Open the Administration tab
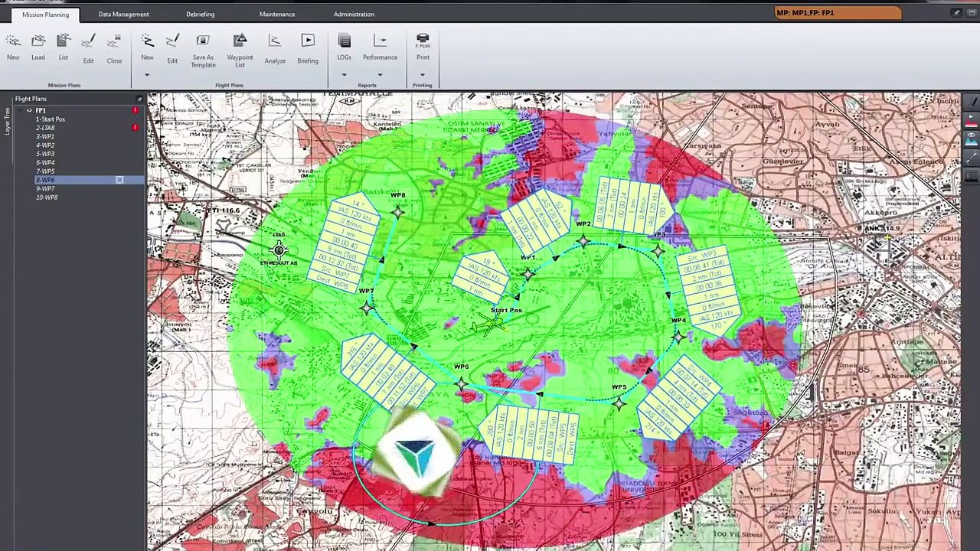Screen dimensions: 980x551 tap(354, 14)
